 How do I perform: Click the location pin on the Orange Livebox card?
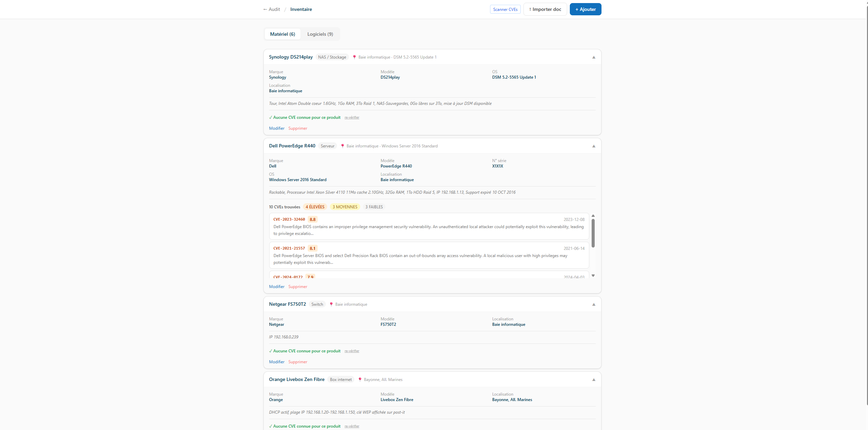(x=360, y=380)
